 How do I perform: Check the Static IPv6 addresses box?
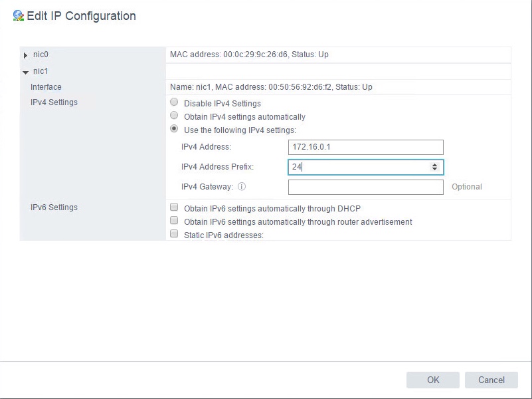(175, 235)
